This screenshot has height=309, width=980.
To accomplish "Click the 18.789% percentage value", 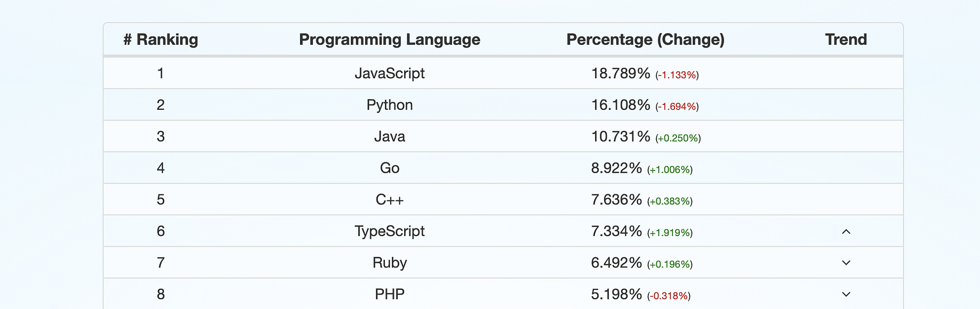I will coord(621,73).
